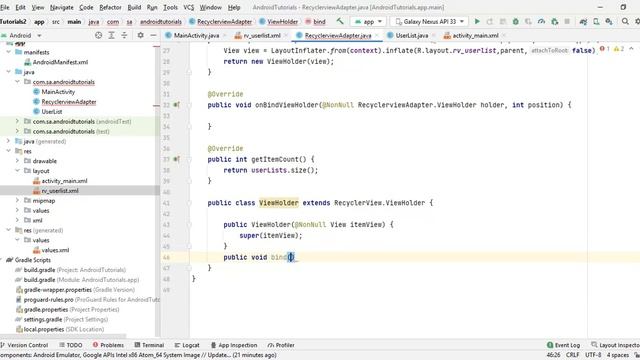Click the Expand All icon in the Project panel

(111, 36)
